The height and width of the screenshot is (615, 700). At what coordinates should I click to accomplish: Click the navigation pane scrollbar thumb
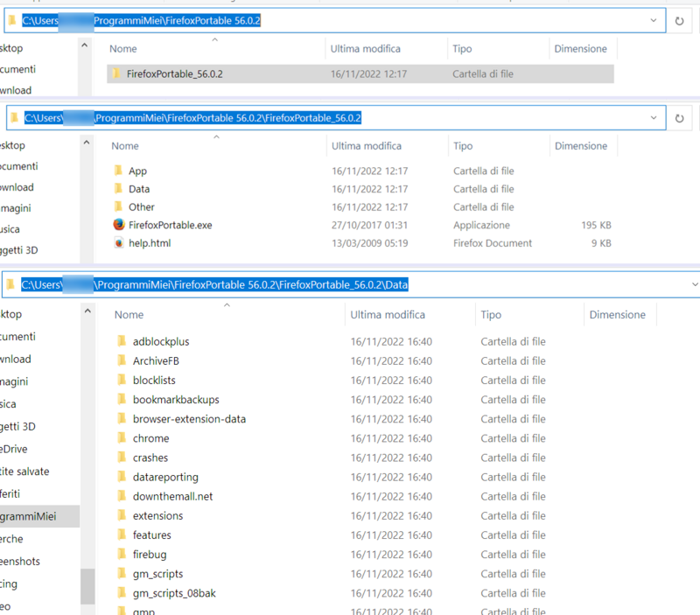pos(87,586)
